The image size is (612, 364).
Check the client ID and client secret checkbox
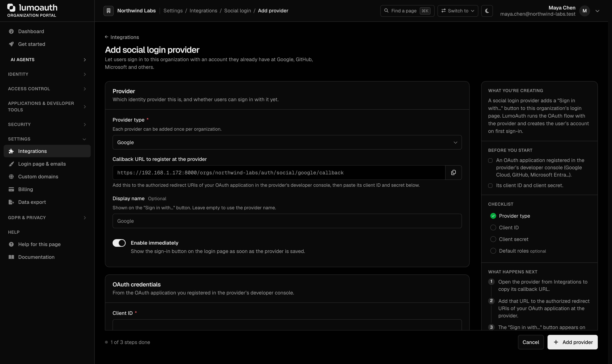[490, 186]
